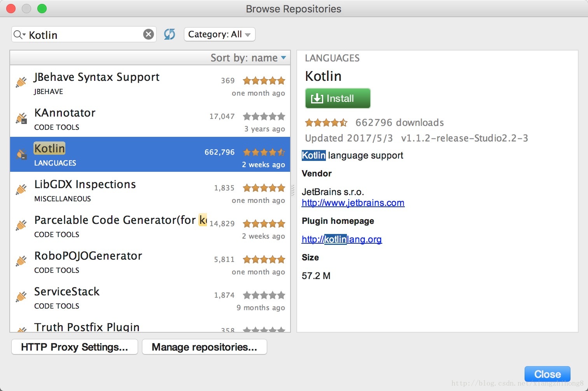Click the LibGDX Inspections plugin icon
This screenshot has width=588, height=391.
(x=21, y=189)
